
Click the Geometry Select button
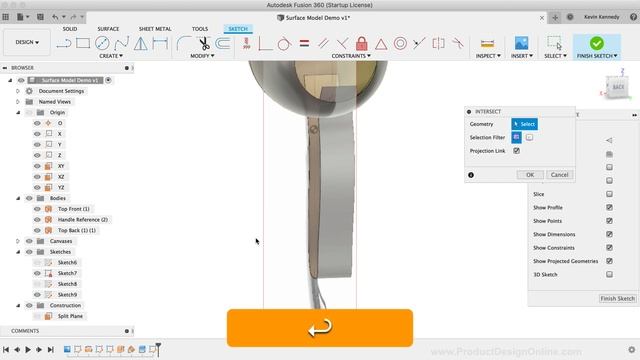(524, 124)
